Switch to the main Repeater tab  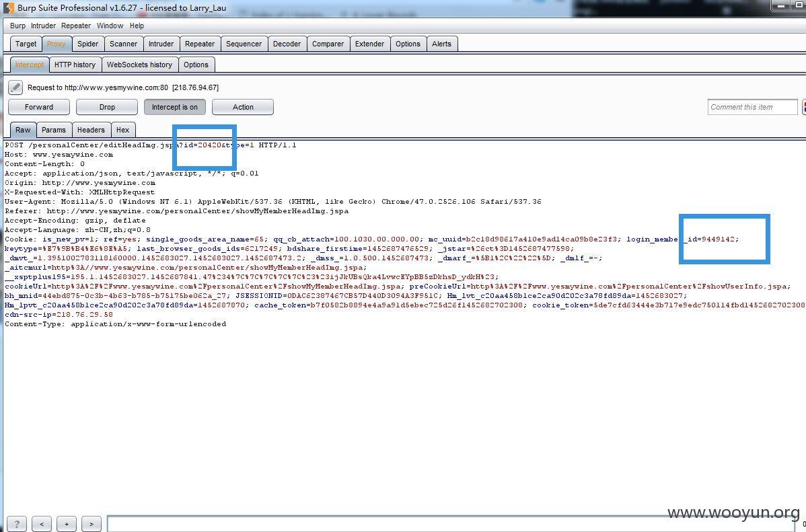[199, 44]
